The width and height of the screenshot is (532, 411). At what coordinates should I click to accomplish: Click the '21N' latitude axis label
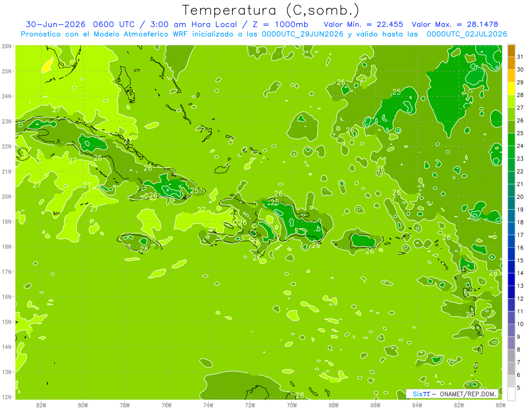(x=7, y=171)
